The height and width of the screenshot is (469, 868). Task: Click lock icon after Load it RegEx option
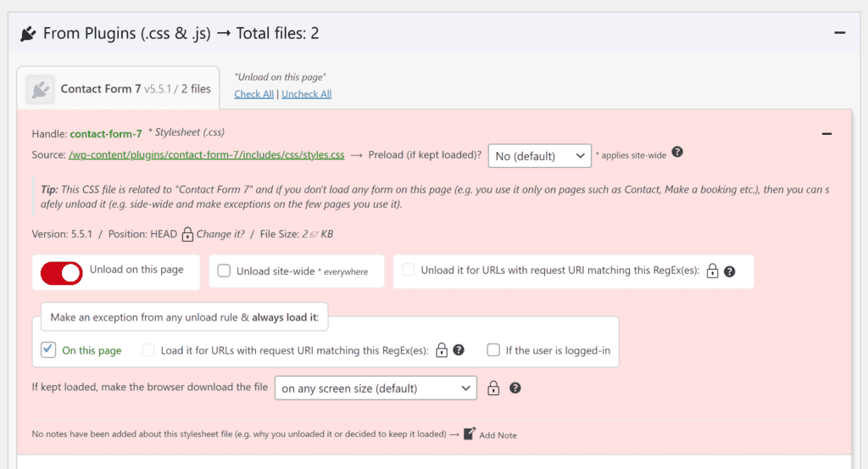[441, 350]
